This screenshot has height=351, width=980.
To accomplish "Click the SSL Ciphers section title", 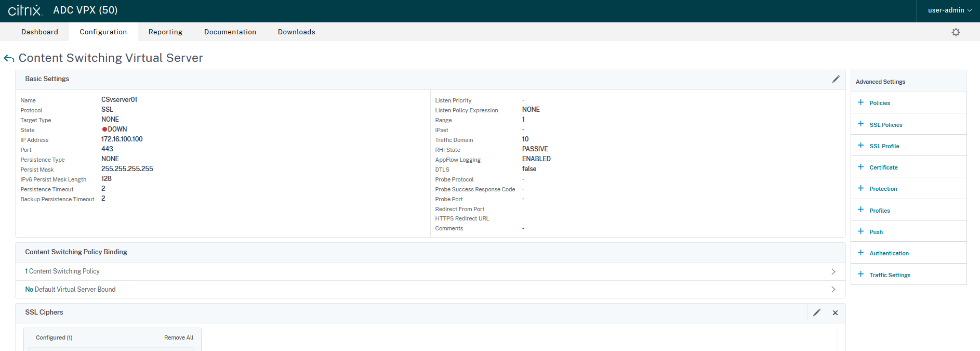I will pos(44,313).
